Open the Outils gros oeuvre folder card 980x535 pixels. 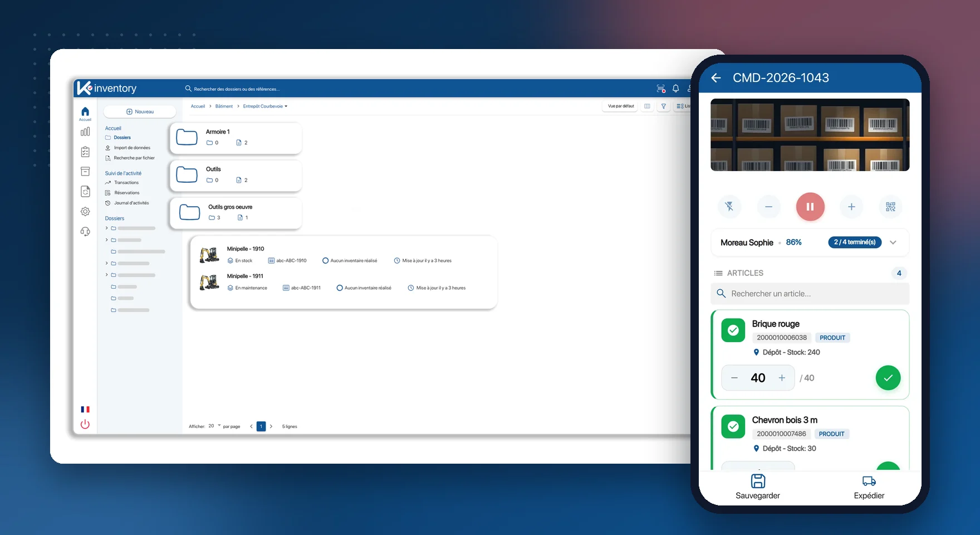tap(236, 213)
